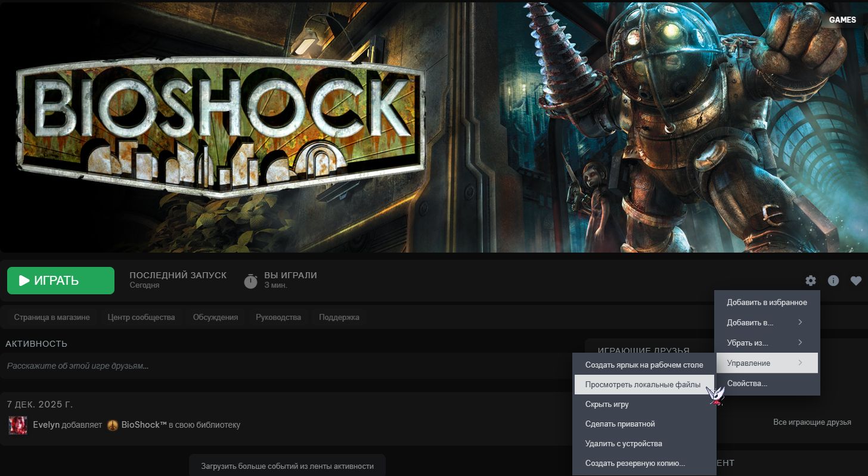Open the Страница в магазине link
This screenshot has width=868, height=476.
[x=52, y=317]
